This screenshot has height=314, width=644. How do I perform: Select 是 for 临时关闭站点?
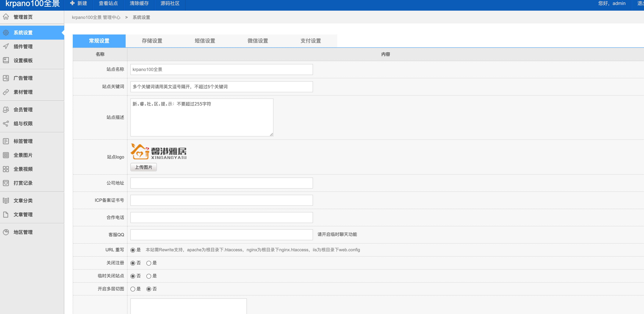149,276
